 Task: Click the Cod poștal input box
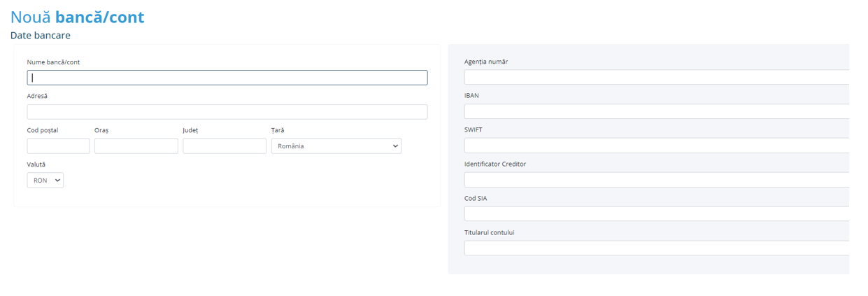[x=58, y=146]
